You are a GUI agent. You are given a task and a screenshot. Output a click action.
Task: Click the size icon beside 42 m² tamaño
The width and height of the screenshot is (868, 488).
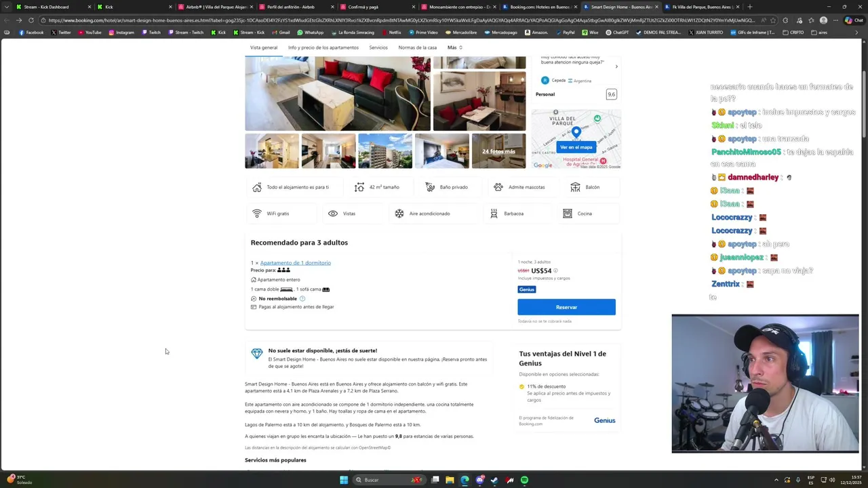(x=359, y=187)
